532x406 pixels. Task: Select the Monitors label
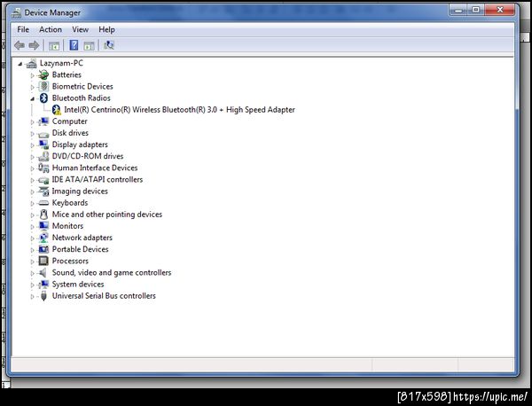tap(67, 226)
